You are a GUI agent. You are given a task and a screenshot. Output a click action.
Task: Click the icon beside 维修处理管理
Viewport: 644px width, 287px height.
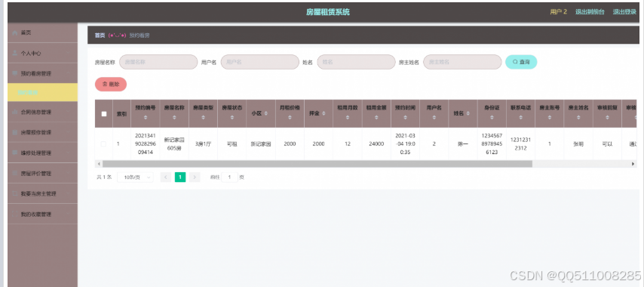pyautogui.click(x=15, y=153)
